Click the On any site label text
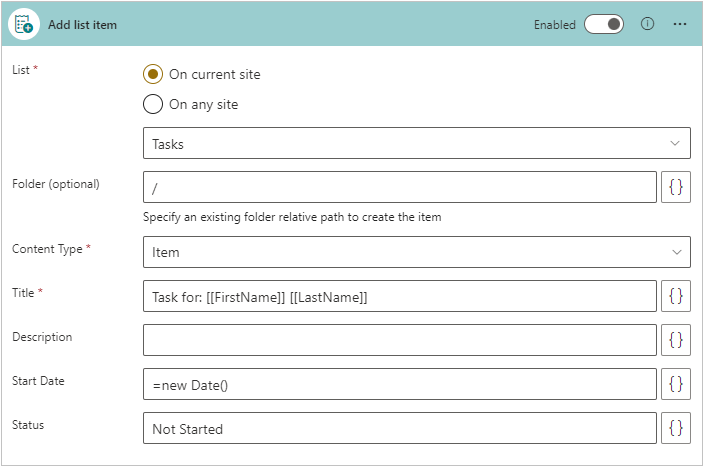The height and width of the screenshot is (467, 704). tap(203, 104)
